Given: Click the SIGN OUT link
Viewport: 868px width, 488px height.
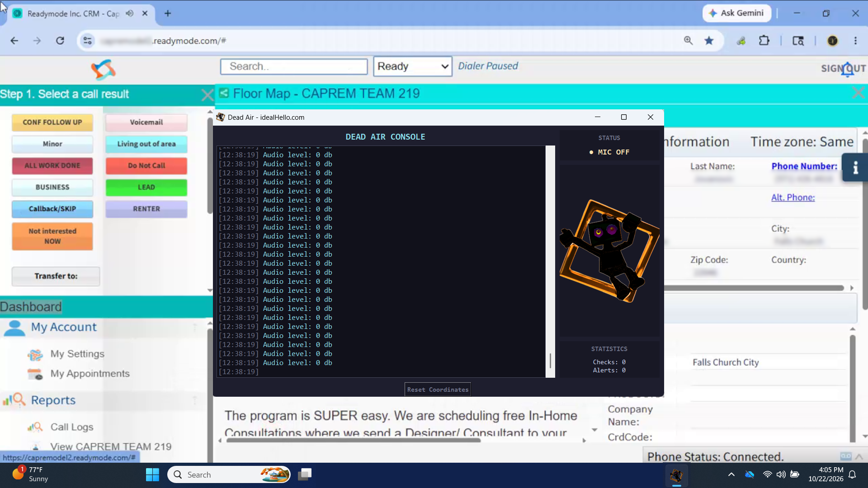Looking at the screenshot, I should (x=843, y=68).
